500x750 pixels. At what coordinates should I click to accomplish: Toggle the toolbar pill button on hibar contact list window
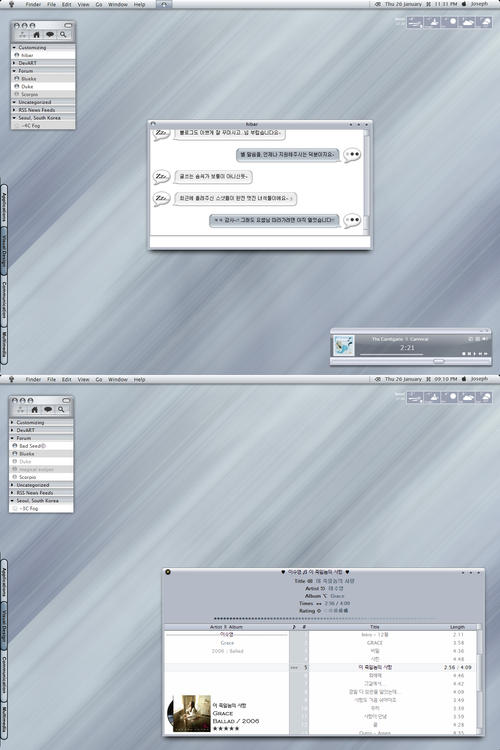(x=68, y=25)
